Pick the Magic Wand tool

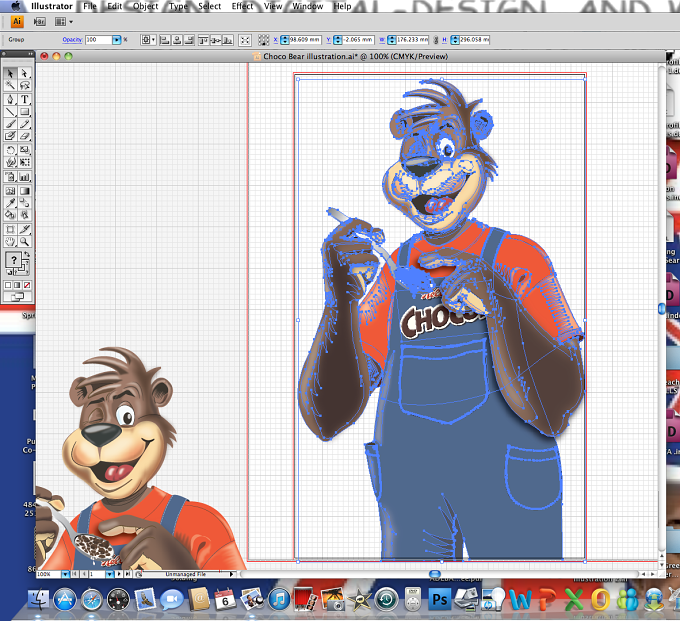[10, 85]
